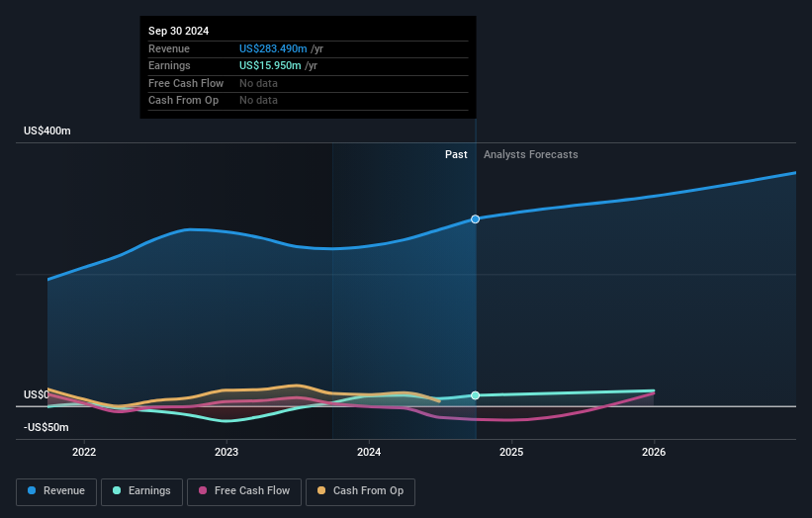Click the 2023 x-axis label
812x518 pixels.
coord(226,453)
